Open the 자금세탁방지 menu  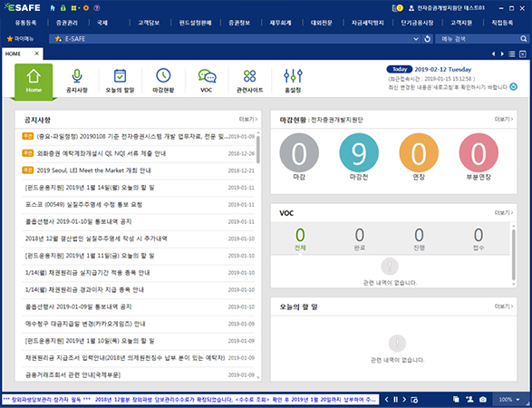point(367,23)
